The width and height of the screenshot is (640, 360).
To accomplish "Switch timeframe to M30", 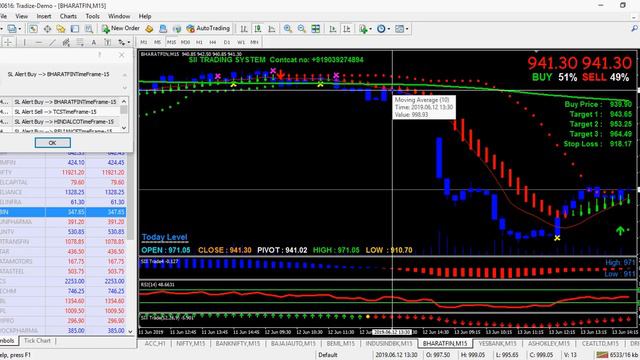I will pos(185,42).
